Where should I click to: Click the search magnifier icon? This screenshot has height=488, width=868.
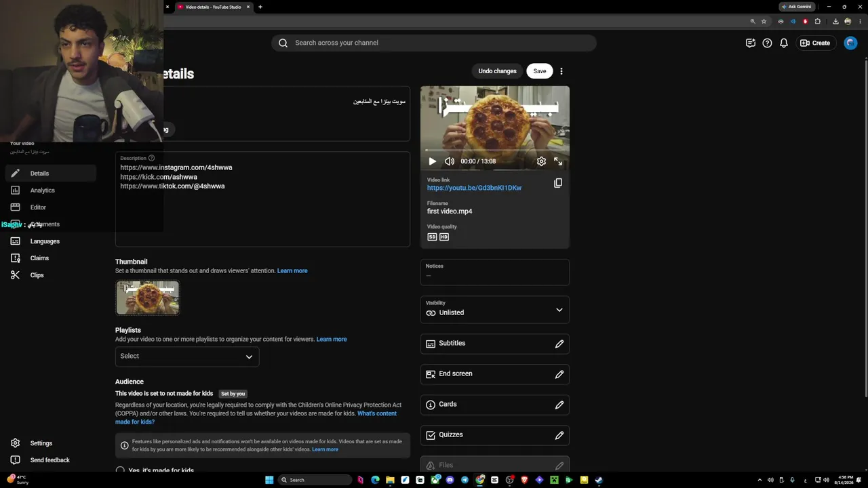[283, 43]
